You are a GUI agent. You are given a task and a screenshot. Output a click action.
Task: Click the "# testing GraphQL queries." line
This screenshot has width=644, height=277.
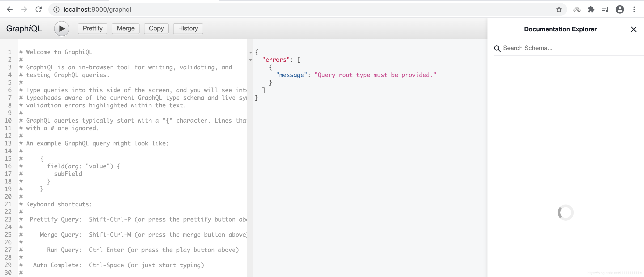tap(64, 75)
